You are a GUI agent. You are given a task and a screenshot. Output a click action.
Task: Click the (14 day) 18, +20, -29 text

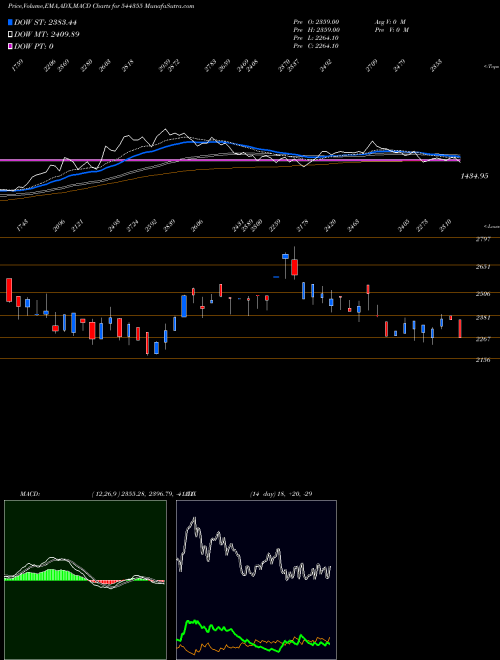click(281, 494)
